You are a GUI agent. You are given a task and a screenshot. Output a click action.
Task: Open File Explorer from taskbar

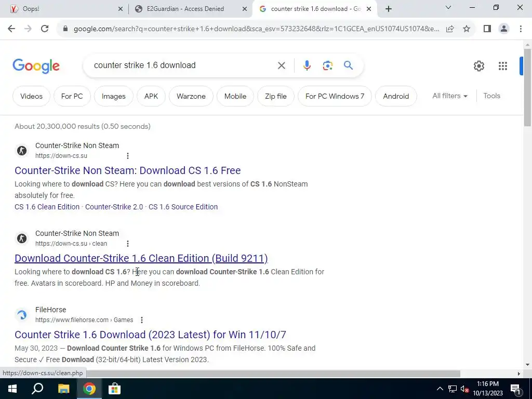point(63,389)
